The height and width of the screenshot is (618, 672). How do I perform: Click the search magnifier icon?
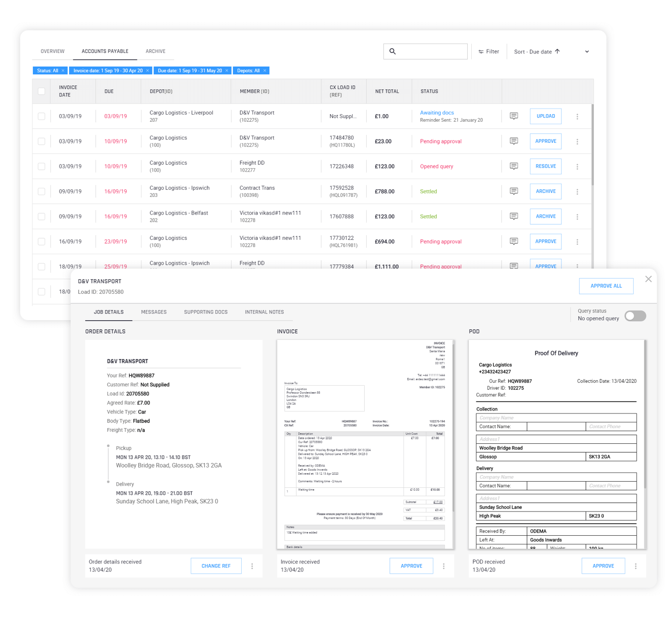pos(393,51)
